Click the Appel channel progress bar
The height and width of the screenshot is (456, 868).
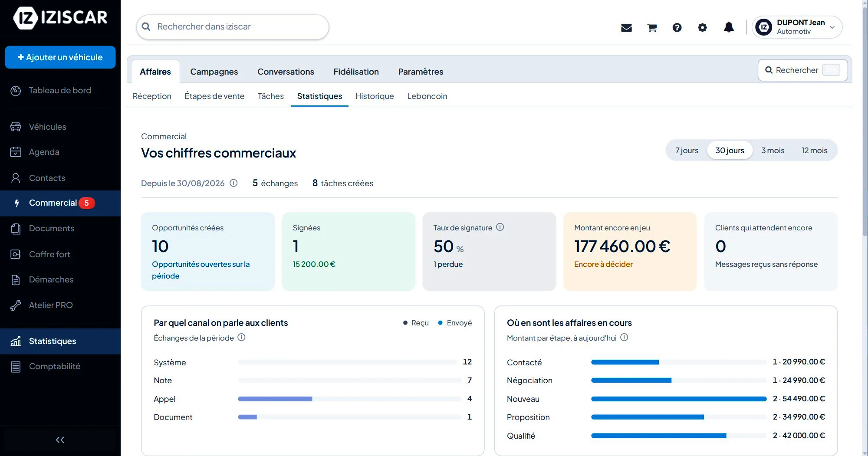[x=349, y=399]
